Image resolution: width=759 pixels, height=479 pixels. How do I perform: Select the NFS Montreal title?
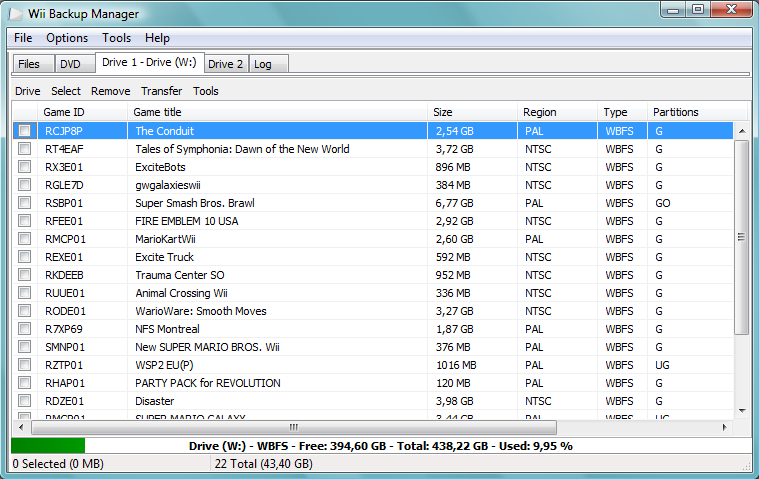(167, 329)
